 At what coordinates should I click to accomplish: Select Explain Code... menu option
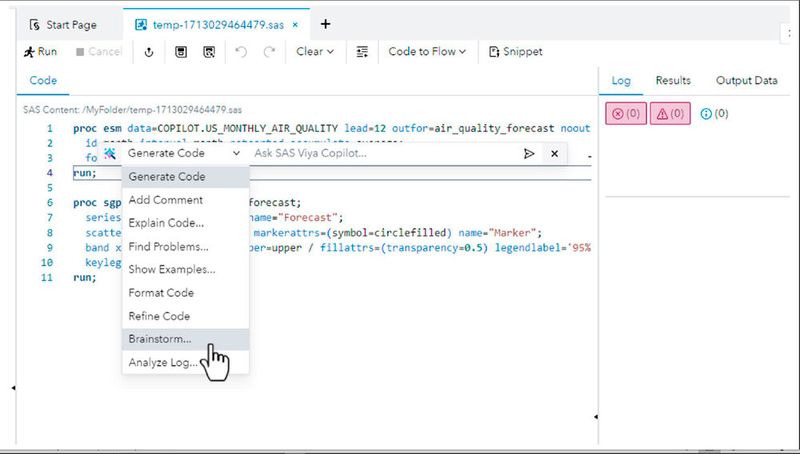tap(185, 223)
